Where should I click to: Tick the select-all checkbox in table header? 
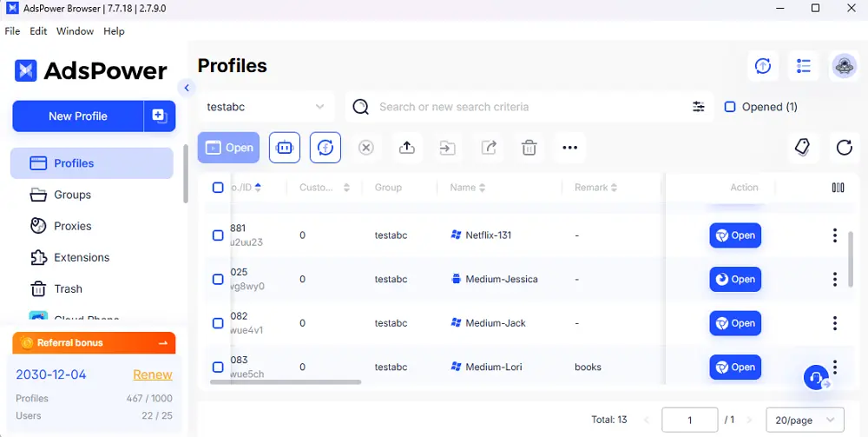218,188
